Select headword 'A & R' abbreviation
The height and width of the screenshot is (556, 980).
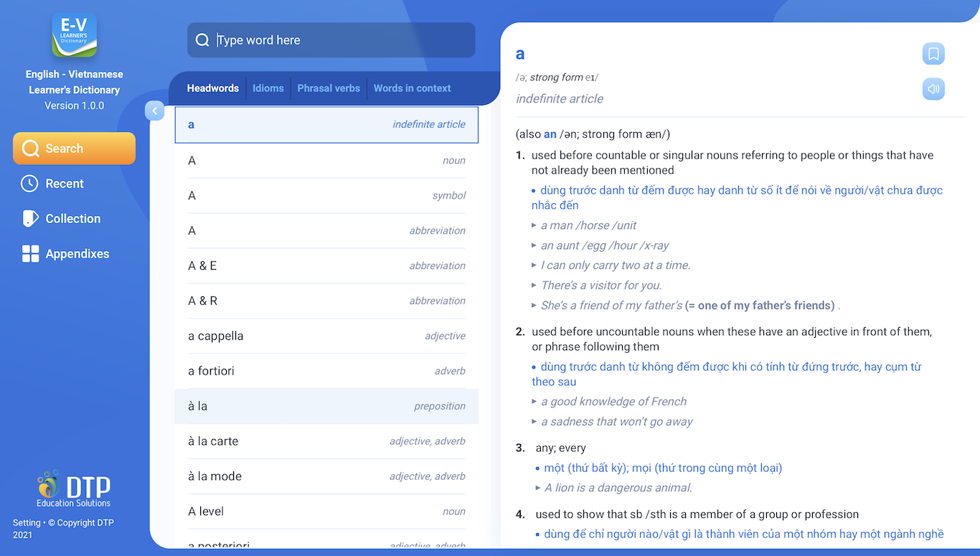tap(326, 301)
